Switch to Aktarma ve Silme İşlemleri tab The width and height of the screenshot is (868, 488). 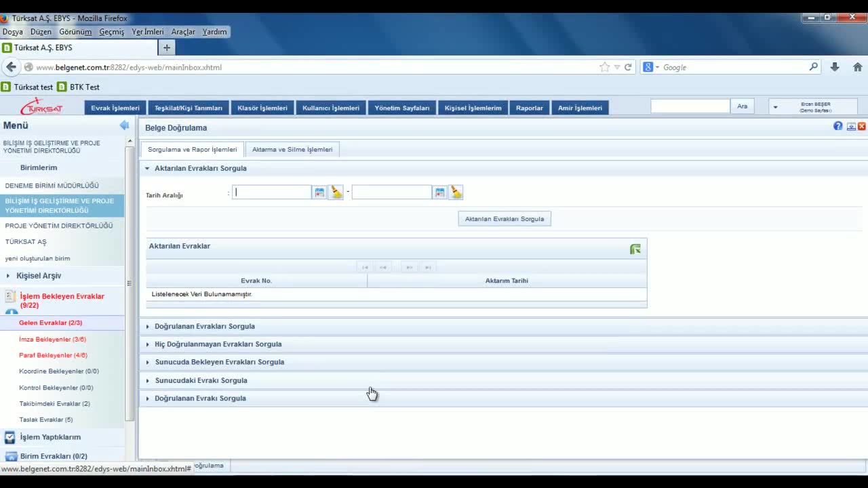click(292, 149)
